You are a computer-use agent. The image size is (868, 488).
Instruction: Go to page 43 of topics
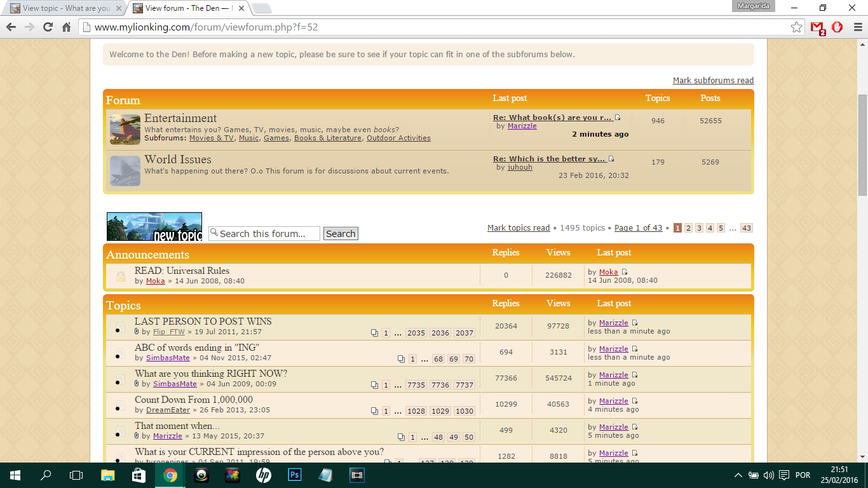click(746, 228)
